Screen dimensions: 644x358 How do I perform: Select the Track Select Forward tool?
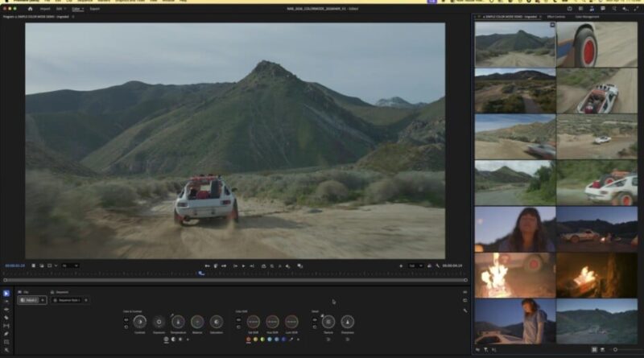click(x=6, y=302)
